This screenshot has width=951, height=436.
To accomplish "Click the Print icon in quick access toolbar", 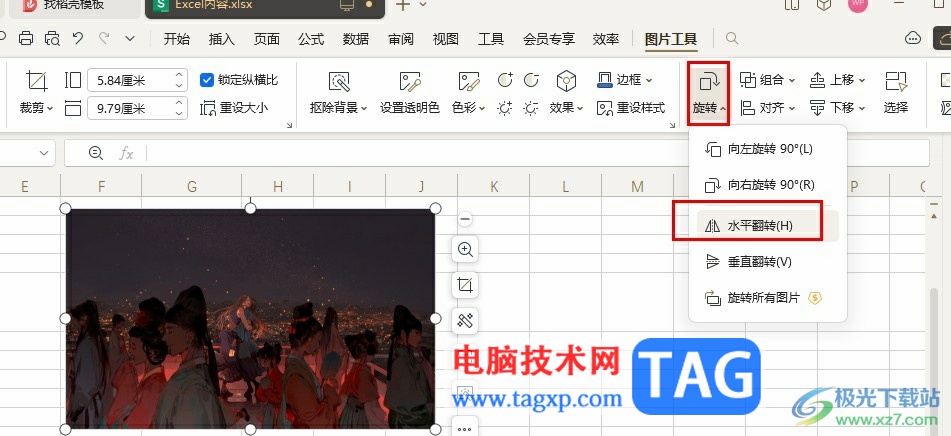I will [x=25, y=39].
